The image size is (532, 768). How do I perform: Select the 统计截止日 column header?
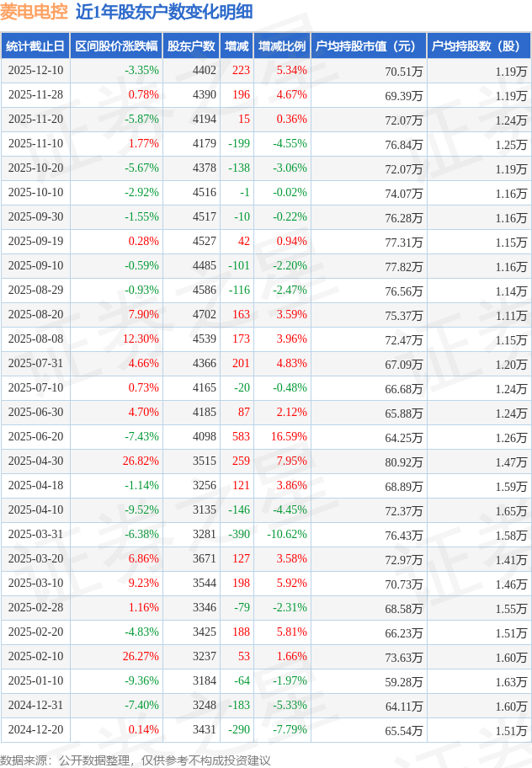(35, 46)
